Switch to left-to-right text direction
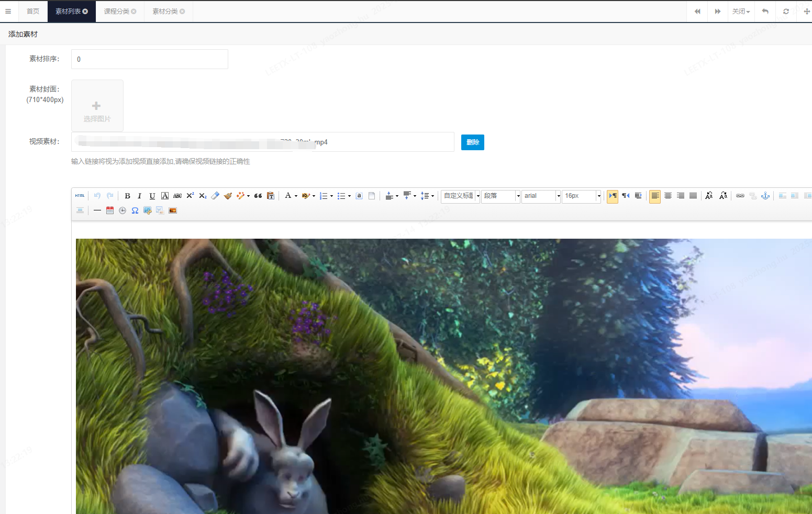This screenshot has height=514, width=812. [x=613, y=196]
